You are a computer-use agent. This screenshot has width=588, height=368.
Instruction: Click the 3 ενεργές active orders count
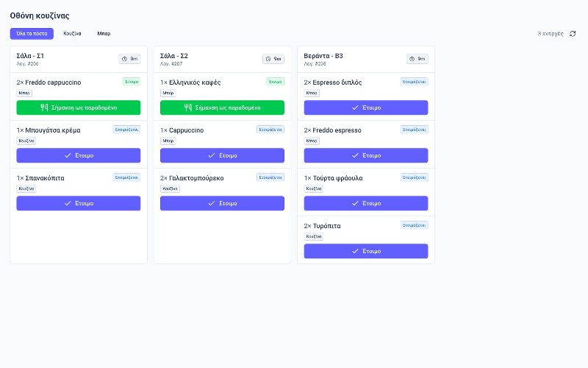point(550,34)
